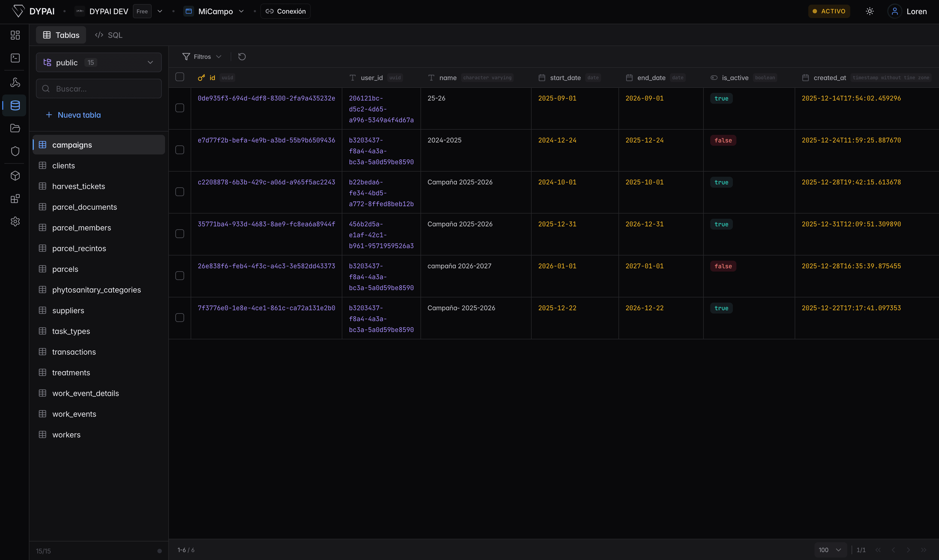Click the table icon beside clients
The height and width of the screenshot is (560, 939).
pyautogui.click(x=43, y=166)
